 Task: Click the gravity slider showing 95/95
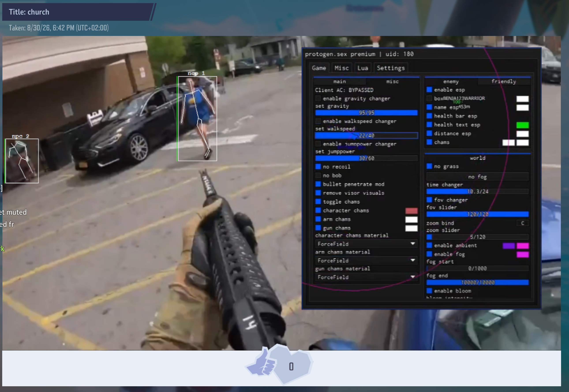(366, 113)
